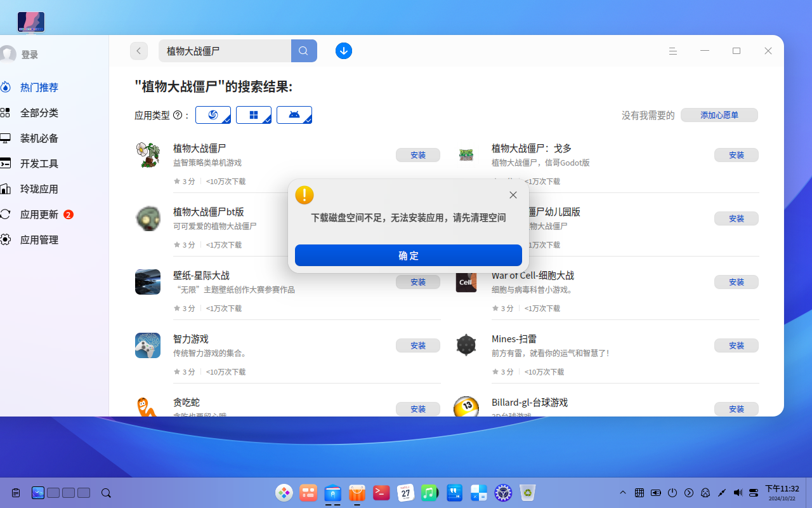The height and width of the screenshot is (508, 812).
Task: Confirm the disk space warning with 确定
Action: pos(409,255)
